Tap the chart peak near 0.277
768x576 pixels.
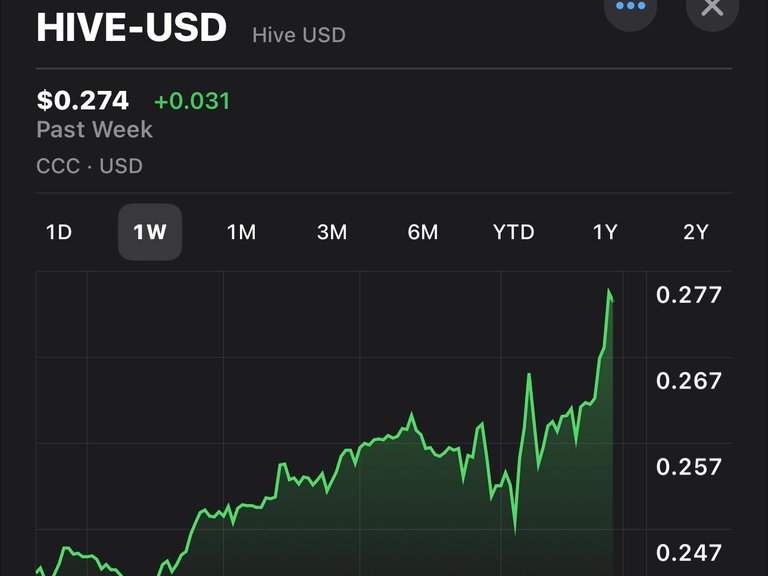pos(609,291)
